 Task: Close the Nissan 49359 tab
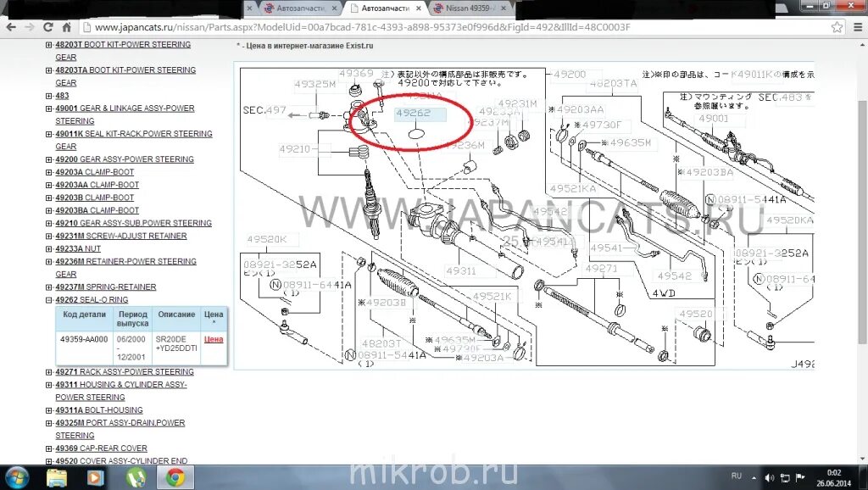[x=504, y=8]
